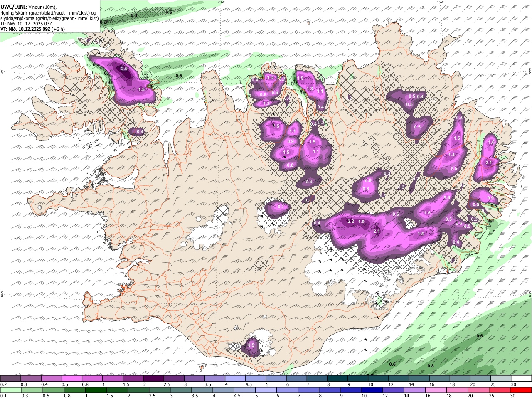
Task: Click the pale green 0.1 swatch in the bottom legend row
Action: click(11, 390)
